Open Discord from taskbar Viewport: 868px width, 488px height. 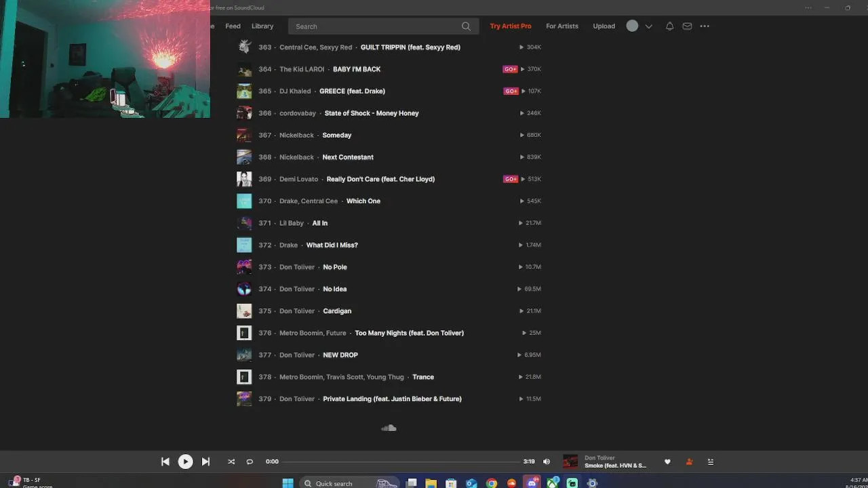coord(532,483)
